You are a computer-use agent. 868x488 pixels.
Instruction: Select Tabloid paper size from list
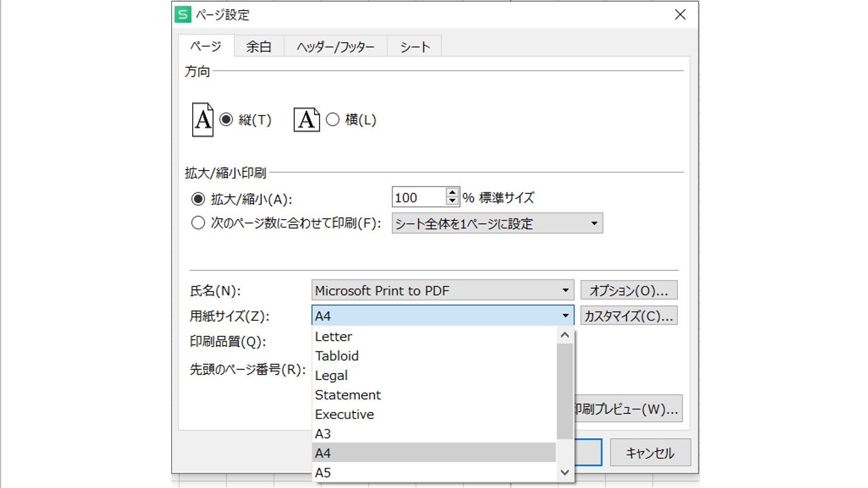pyautogui.click(x=435, y=356)
